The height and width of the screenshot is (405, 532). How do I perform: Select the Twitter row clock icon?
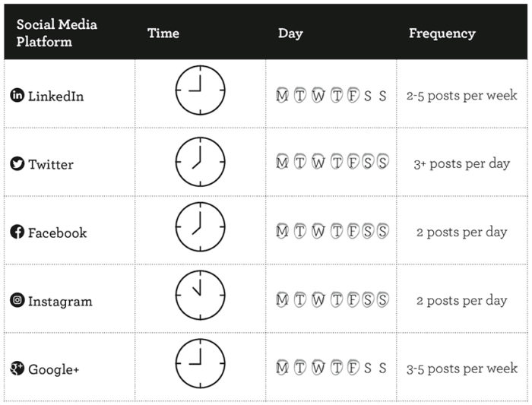coord(200,162)
